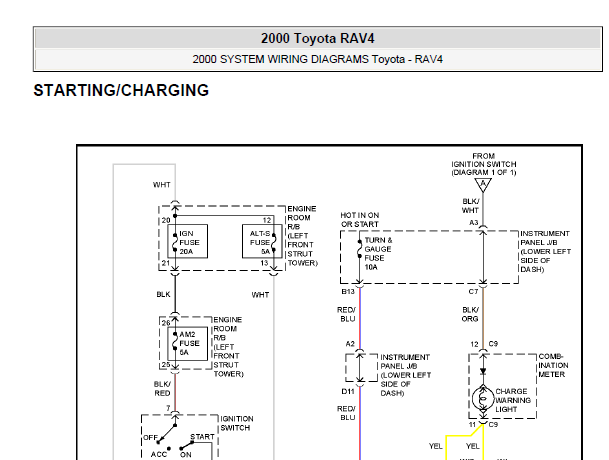Click the Charge Warning Light lamp symbol
Image resolution: width=609 pixels, height=460 pixels.
[x=483, y=398]
